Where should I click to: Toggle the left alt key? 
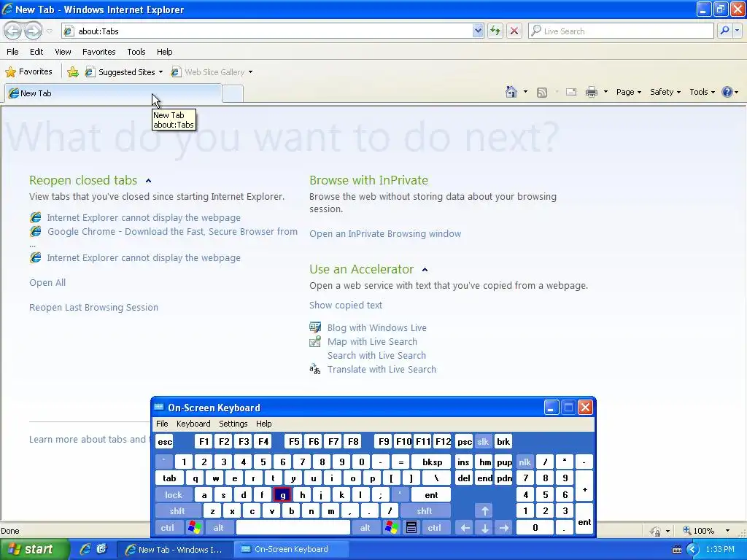218,528
